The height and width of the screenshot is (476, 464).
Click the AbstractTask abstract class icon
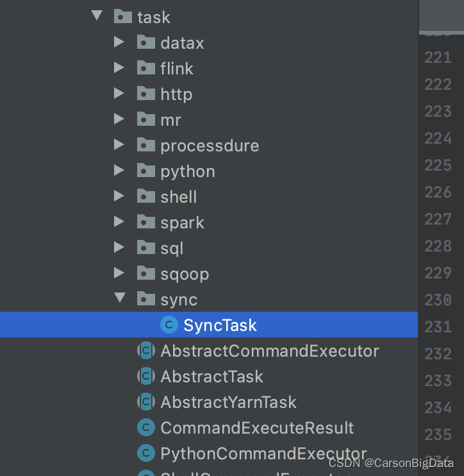(x=146, y=376)
